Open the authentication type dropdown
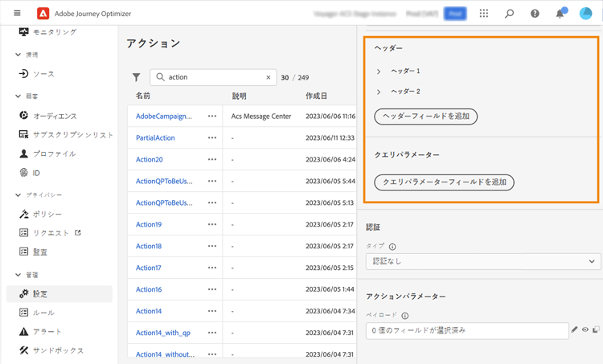This screenshot has width=603, height=364. point(483,261)
